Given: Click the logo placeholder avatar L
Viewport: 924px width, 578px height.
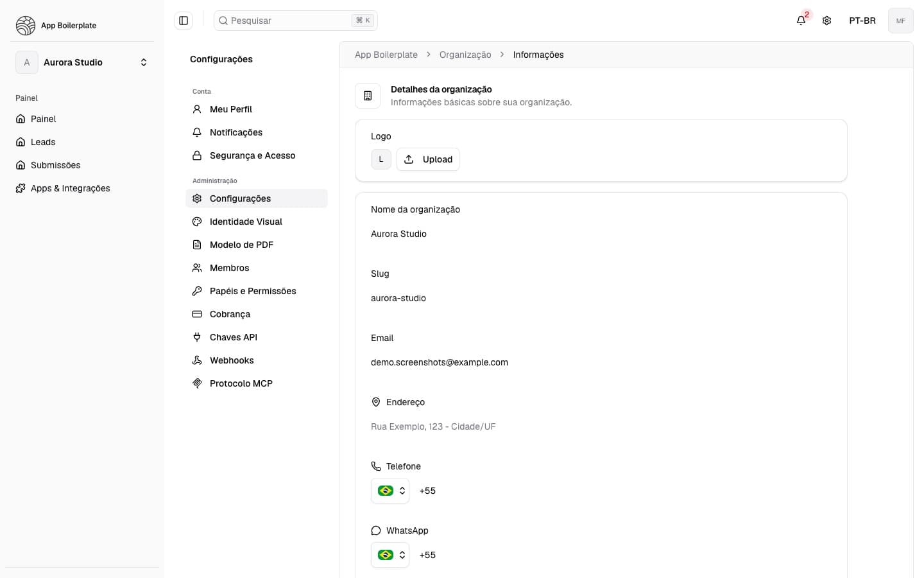Looking at the screenshot, I should [381, 159].
